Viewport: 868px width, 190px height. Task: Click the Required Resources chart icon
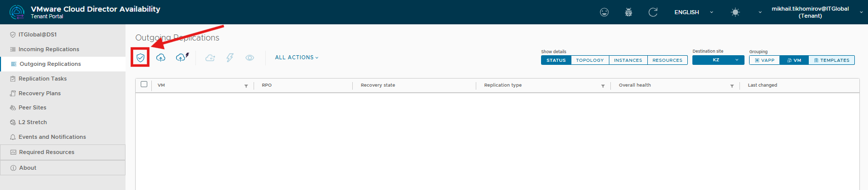tap(13, 152)
